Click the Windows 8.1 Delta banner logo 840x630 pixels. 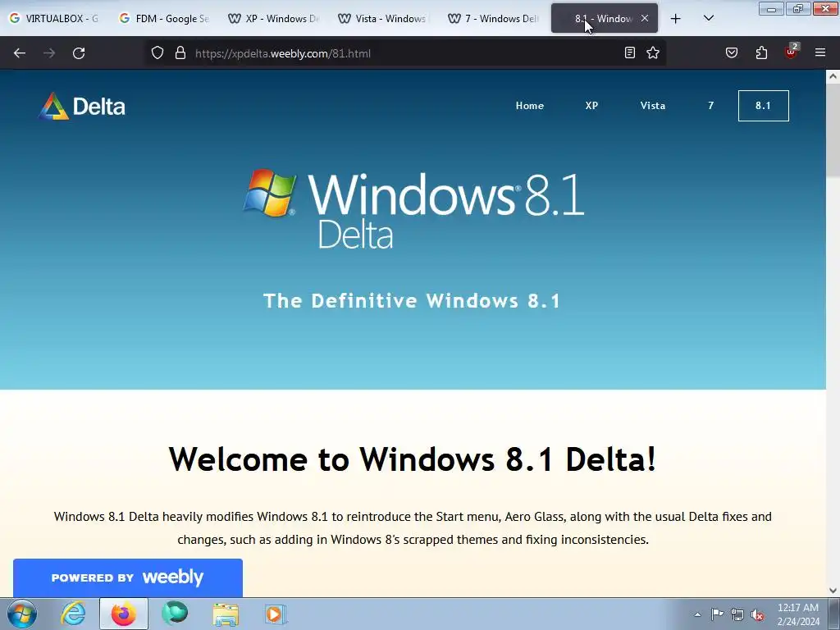click(x=413, y=209)
